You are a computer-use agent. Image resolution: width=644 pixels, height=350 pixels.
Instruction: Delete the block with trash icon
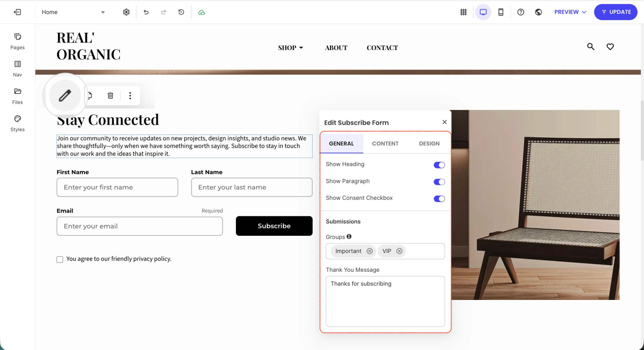[110, 95]
